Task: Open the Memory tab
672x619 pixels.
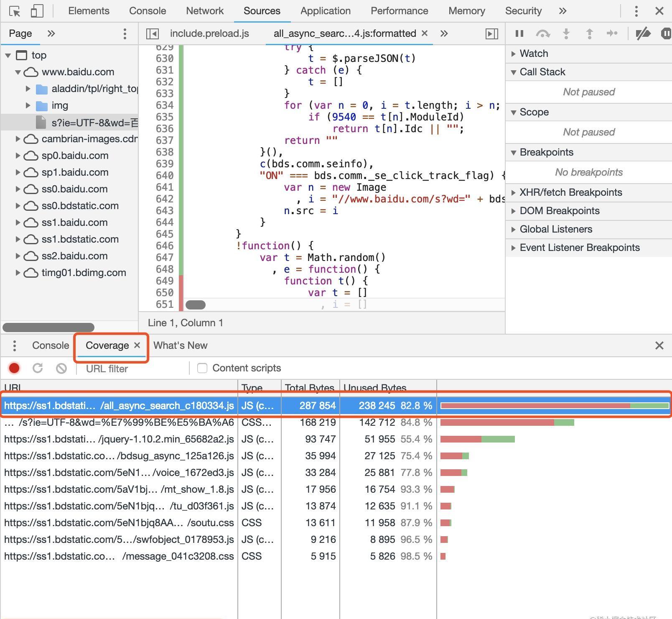Action: pos(467,11)
